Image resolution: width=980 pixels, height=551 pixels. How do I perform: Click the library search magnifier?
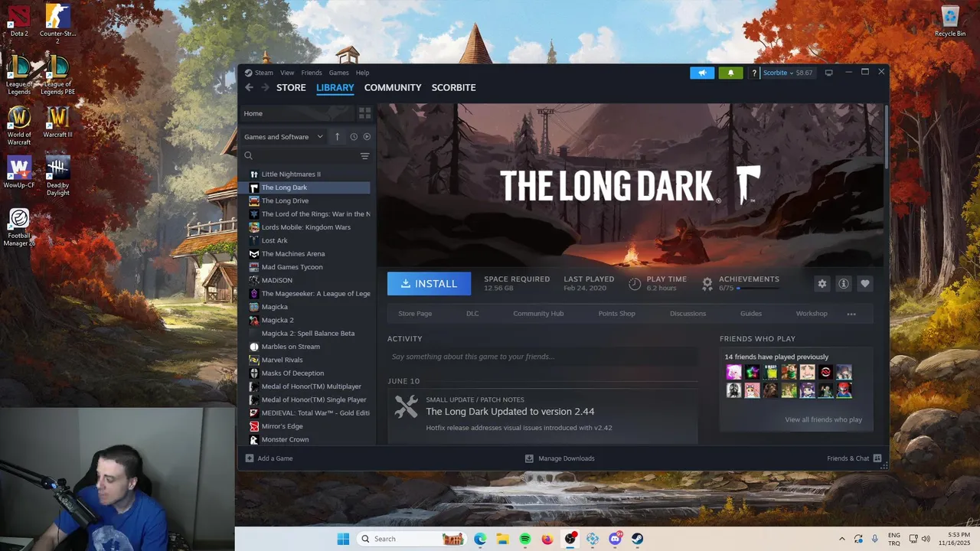248,155
